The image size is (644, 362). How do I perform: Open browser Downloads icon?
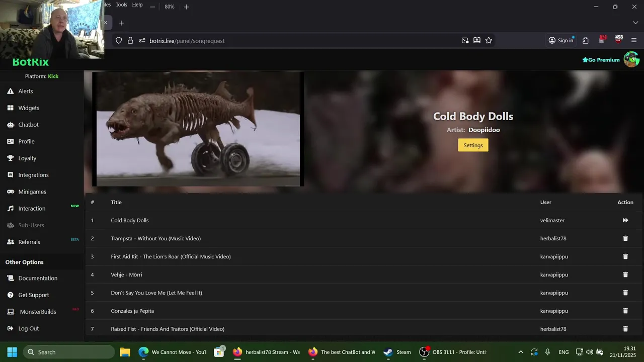click(x=476, y=41)
